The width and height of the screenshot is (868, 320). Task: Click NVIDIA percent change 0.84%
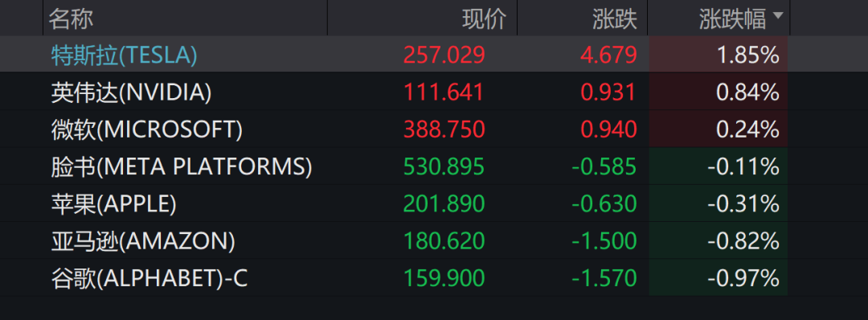coord(748,92)
